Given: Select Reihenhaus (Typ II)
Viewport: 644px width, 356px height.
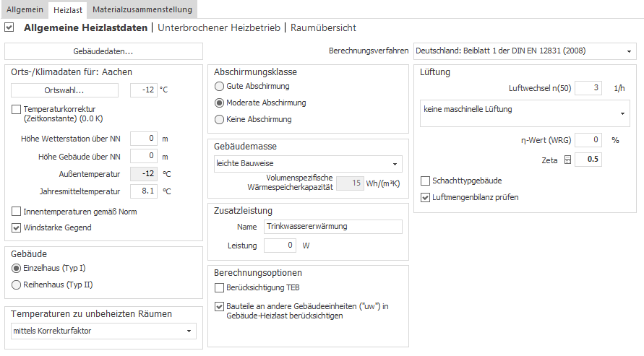Looking at the screenshot, I should (x=16, y=285).
